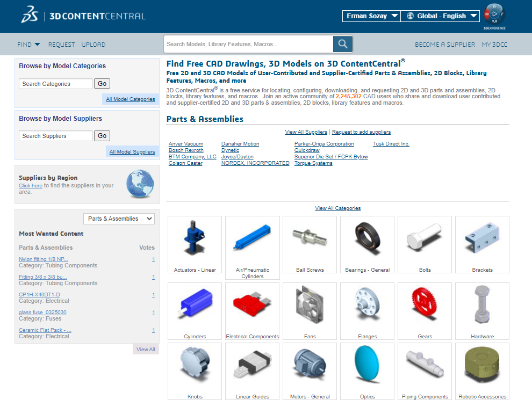Click BECOME A SUPPLIER in the navigation bar

click(x=444, y=45)
